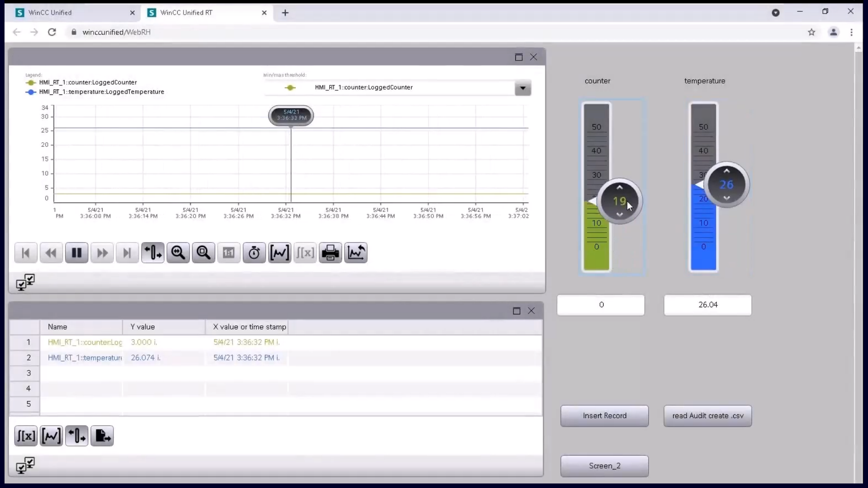The height and width of the screenshot is (488, 868).
Task: Click the address bar winccunified/WebRH
Action: (116, 32)
